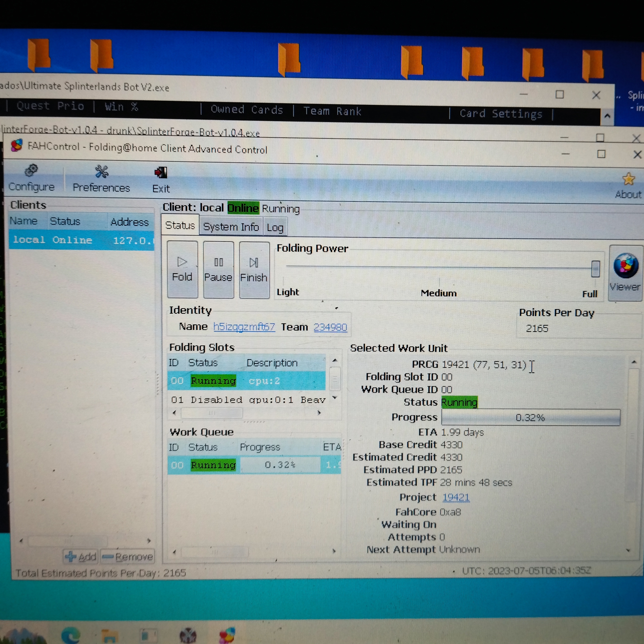
Task: Click the Points Per Day value 2165
Action: click(x=537, y=329)
